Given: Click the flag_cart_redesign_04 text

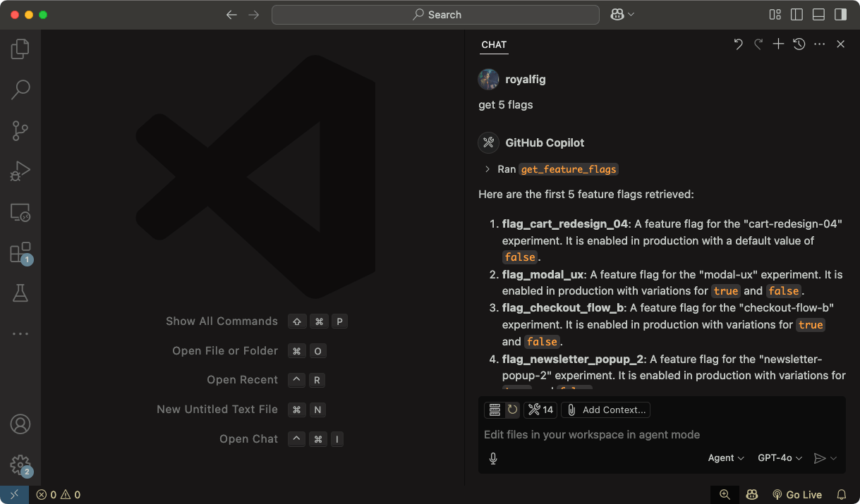Looking at the screenshot, I should (x=565, y=224).
